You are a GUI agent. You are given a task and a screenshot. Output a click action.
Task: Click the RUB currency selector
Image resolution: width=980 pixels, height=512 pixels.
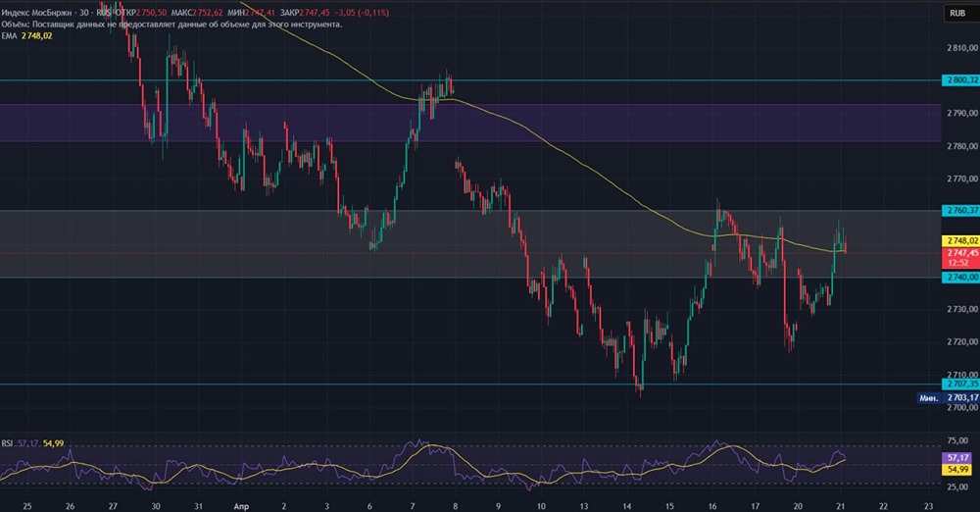pyautogui.click(x=957, y=13)
